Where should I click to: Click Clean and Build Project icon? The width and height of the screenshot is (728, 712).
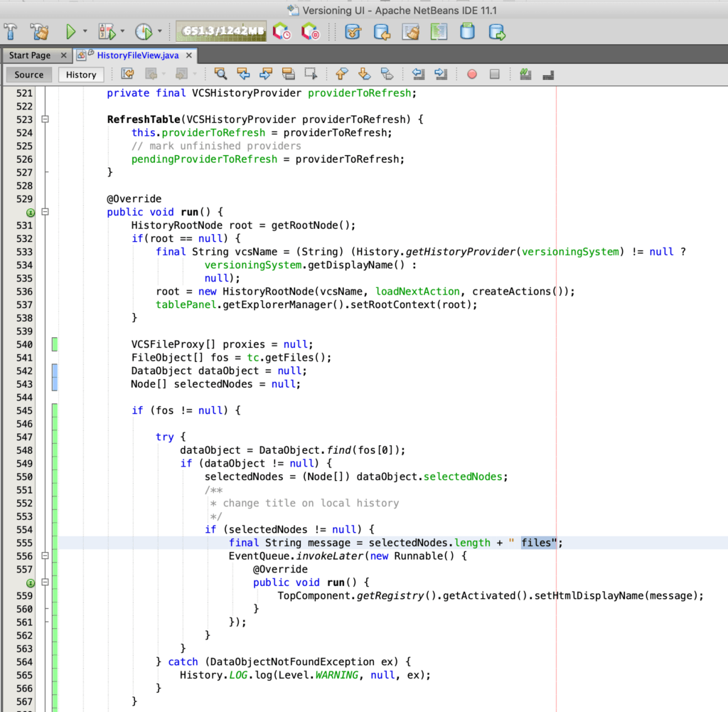(39, 31)
